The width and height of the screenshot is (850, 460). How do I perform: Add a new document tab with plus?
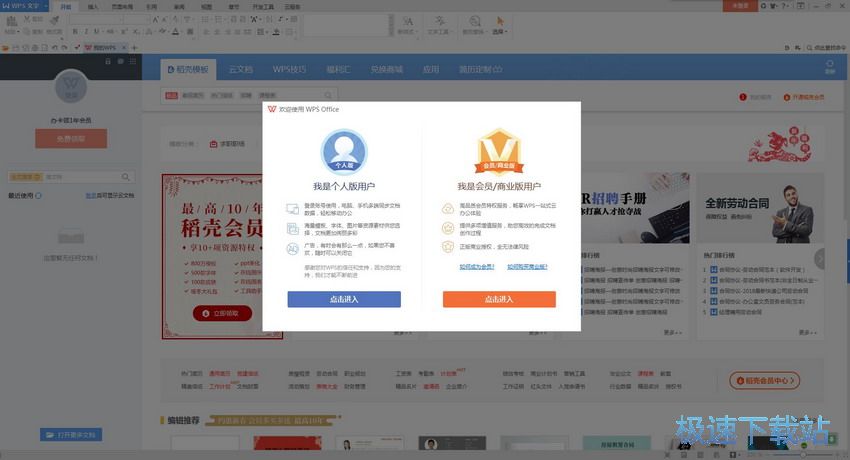[x=134, y=48]
